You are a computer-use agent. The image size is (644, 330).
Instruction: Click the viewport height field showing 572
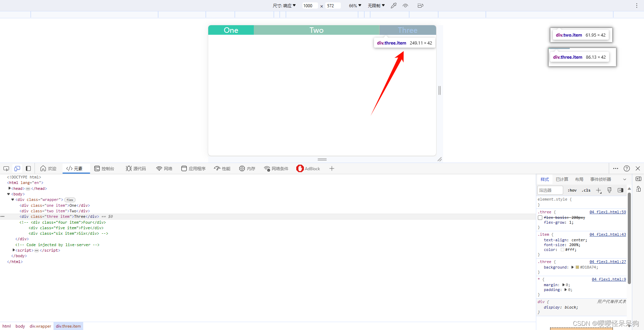[333, 6]
